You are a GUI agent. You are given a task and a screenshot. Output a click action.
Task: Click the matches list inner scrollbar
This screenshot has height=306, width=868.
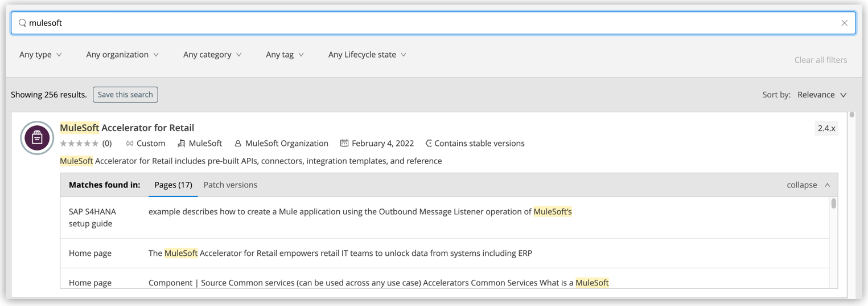(834, 203)
